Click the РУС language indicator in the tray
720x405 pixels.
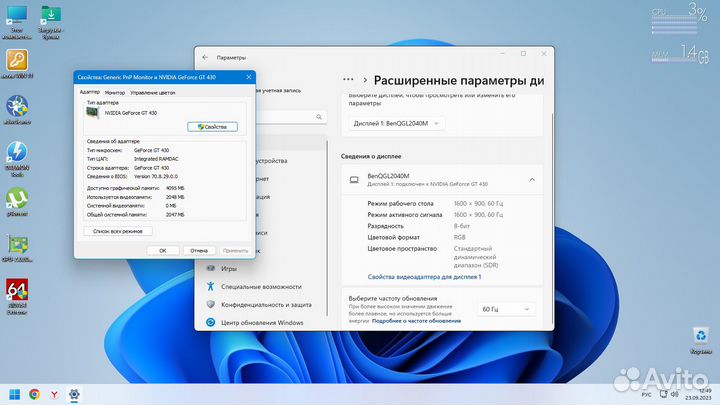point(646,394)
